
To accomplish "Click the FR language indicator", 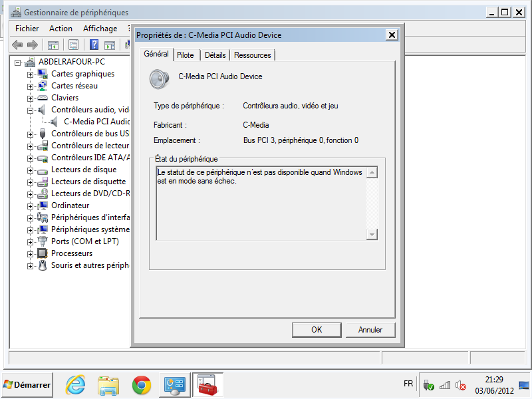I will [x=408, y=384].
